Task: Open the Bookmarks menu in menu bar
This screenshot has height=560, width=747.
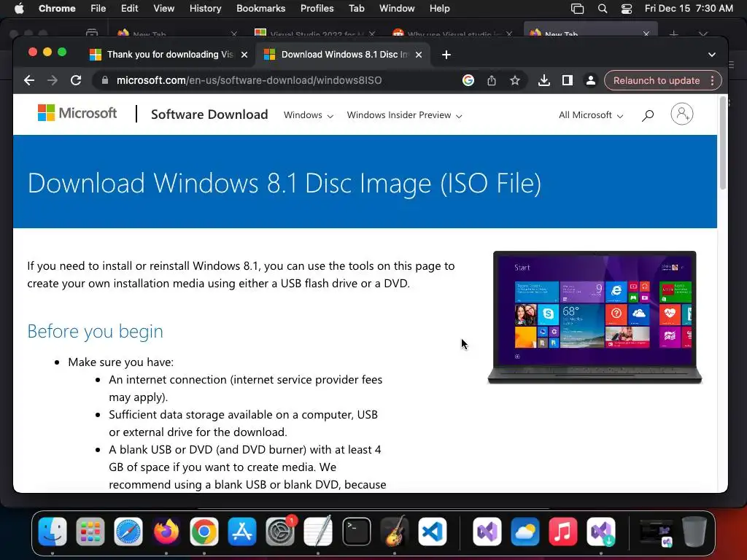Action: [260, 9]
